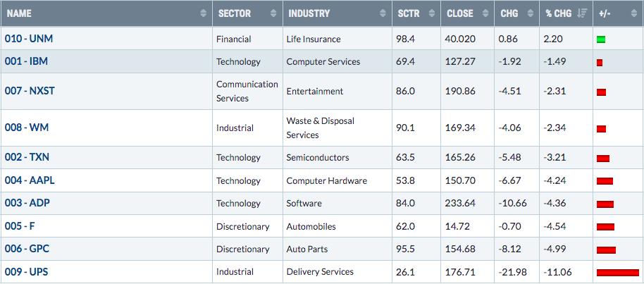Click SECTOR column sort arrows icon
The image size is (644, 284).
273,13
